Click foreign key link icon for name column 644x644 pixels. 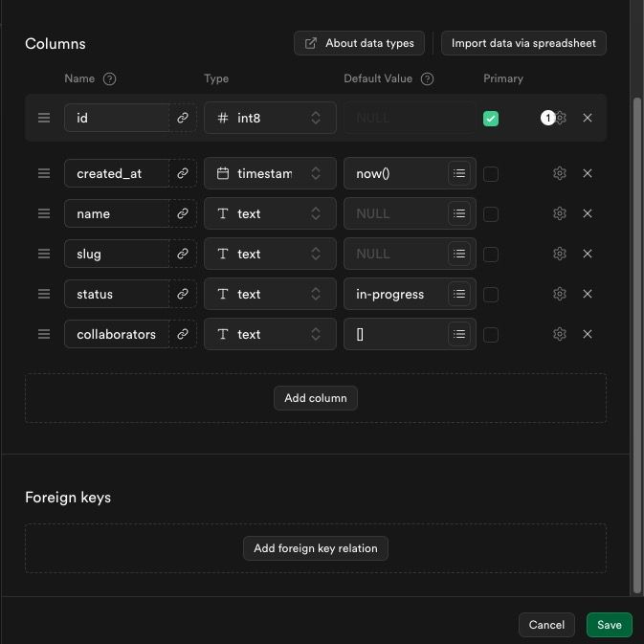183,213
